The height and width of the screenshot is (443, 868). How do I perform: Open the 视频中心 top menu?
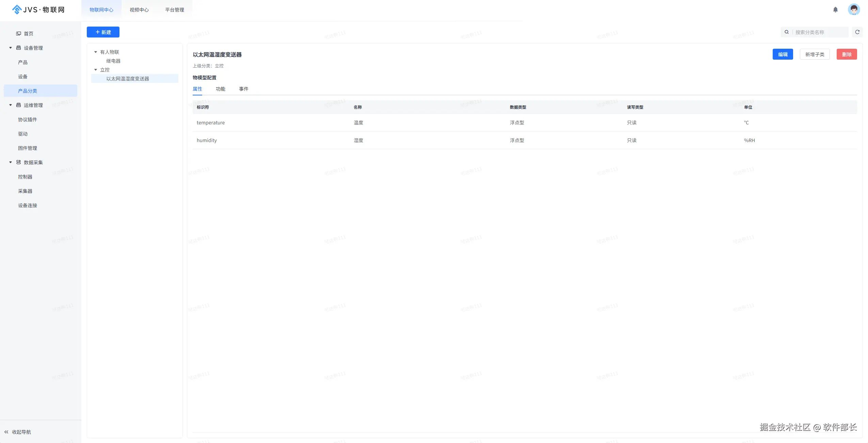[139, 10]
